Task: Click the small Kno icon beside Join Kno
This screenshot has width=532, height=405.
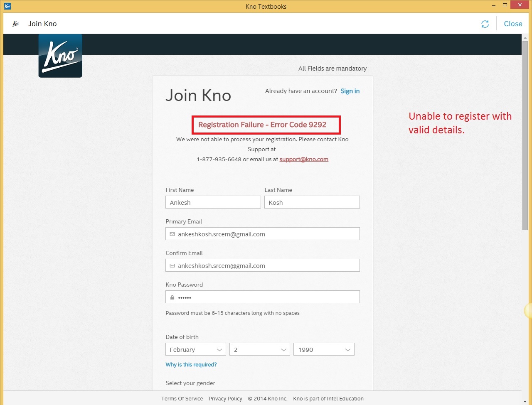Action: (x=16, y=24)
